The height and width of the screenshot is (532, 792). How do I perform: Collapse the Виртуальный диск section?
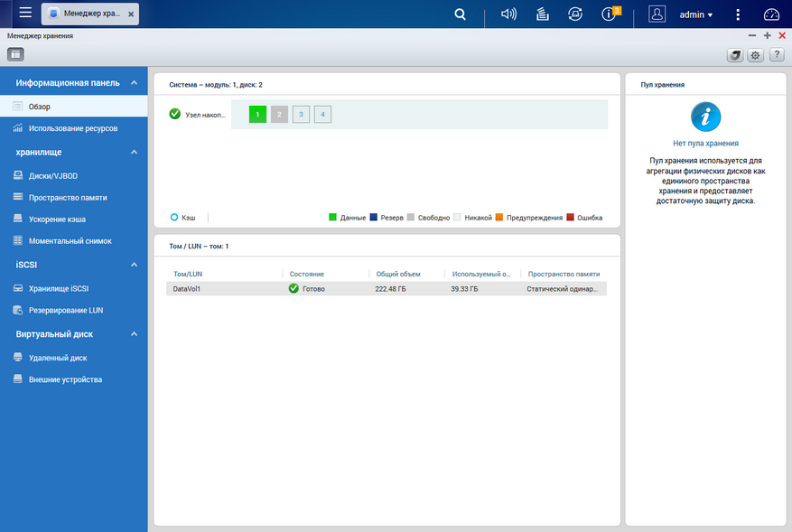coord(134,333)
